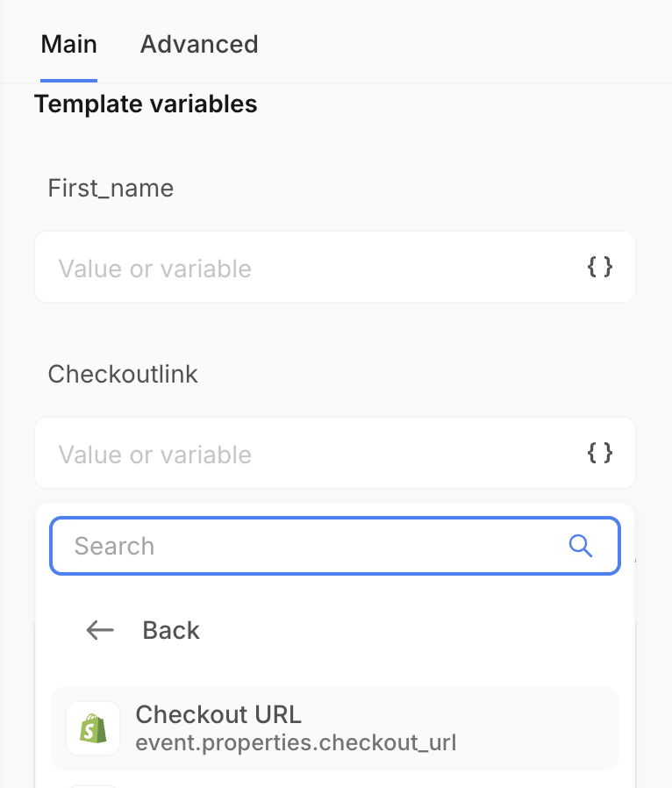Select the Checkout URL variable option
The image size is (672, 788).
click(x=335, y=727)
